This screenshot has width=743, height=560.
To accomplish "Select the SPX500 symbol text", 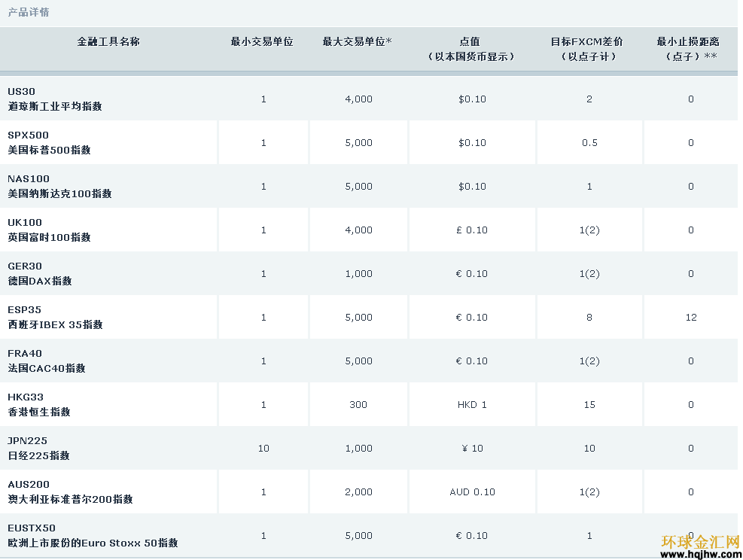I will pos(28,135).
